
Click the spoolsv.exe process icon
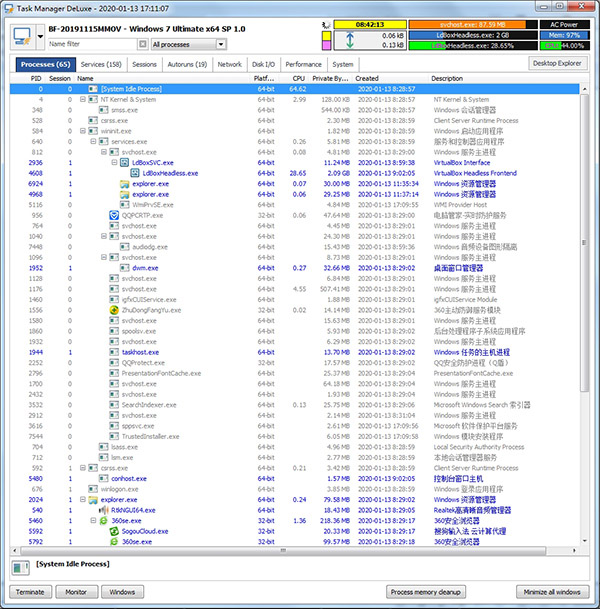114,331
